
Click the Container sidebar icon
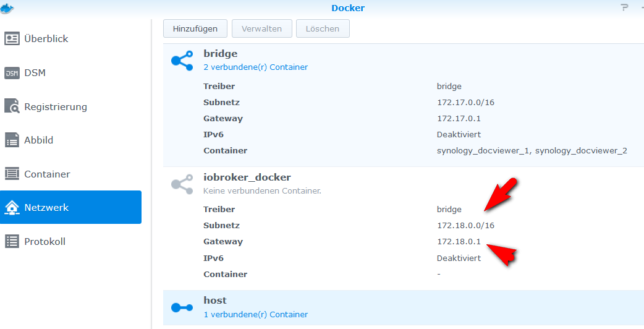pyautogui.click(x=12, y=174)
